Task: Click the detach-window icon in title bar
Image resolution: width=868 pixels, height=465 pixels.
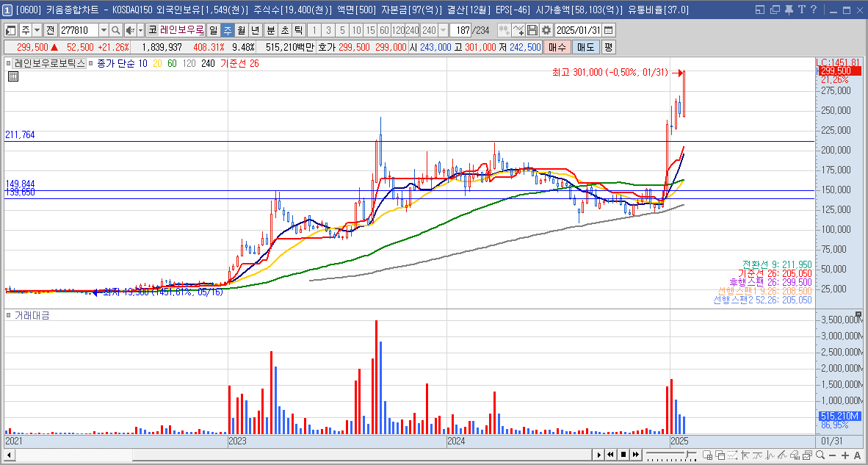Action: (775, 10)
